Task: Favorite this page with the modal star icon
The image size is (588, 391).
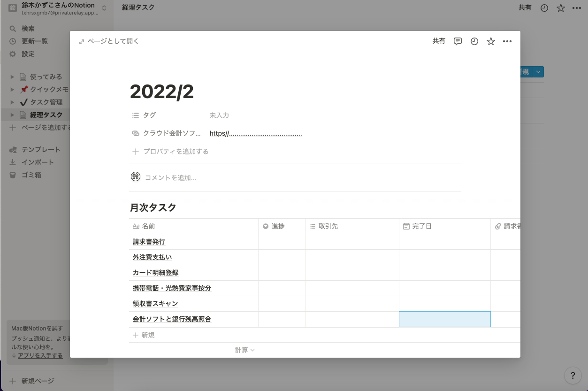Action: (x=491, y=41)
